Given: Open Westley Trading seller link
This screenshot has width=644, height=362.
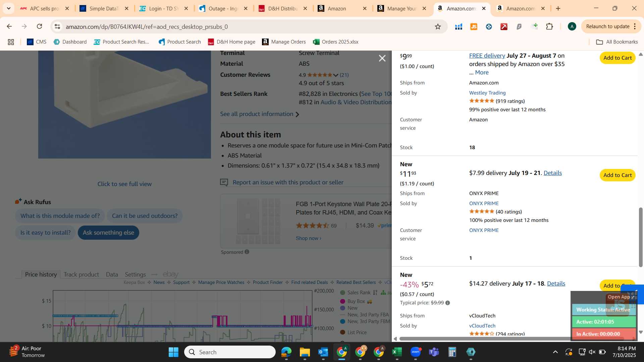Looking at the screenshot, I should (487, 93).
